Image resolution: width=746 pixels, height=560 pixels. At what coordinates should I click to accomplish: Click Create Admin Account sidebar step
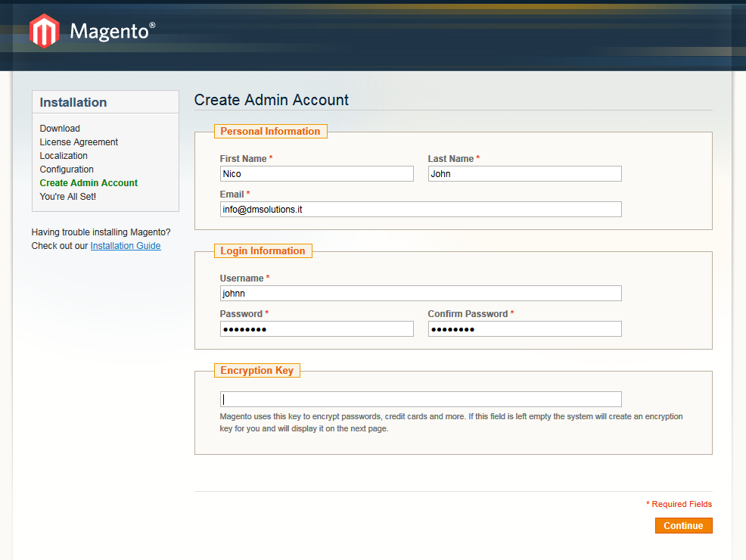pos(89,182)
